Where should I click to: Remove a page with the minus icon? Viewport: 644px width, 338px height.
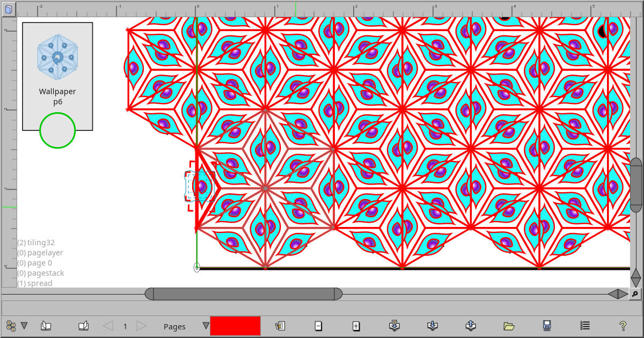[318, 326]
